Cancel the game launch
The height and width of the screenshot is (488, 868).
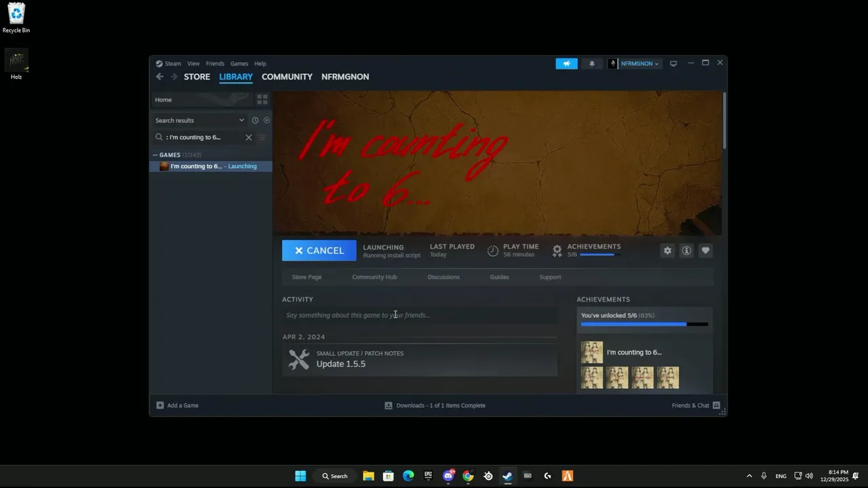[319, 250]
